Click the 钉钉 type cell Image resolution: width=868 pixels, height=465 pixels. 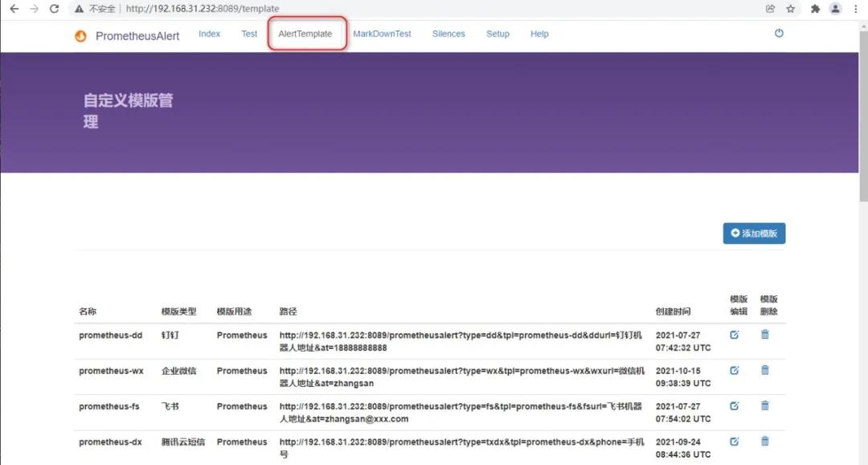[170, 335]
